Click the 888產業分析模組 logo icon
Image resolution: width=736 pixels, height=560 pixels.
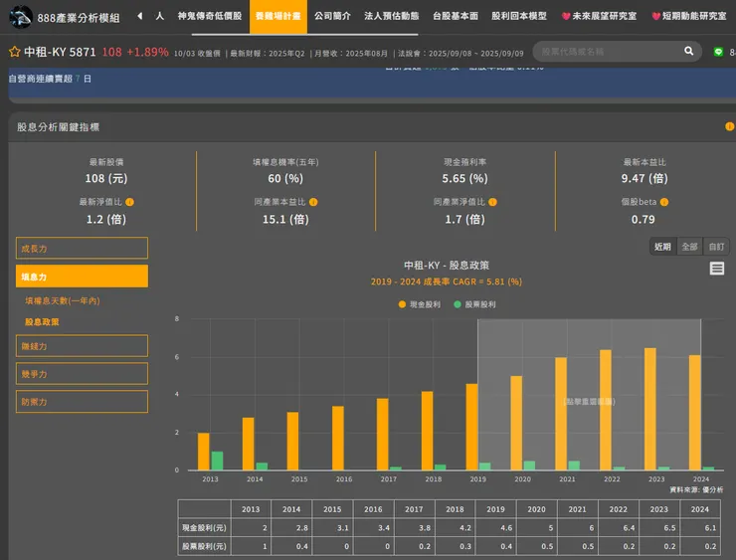[21, 17]
